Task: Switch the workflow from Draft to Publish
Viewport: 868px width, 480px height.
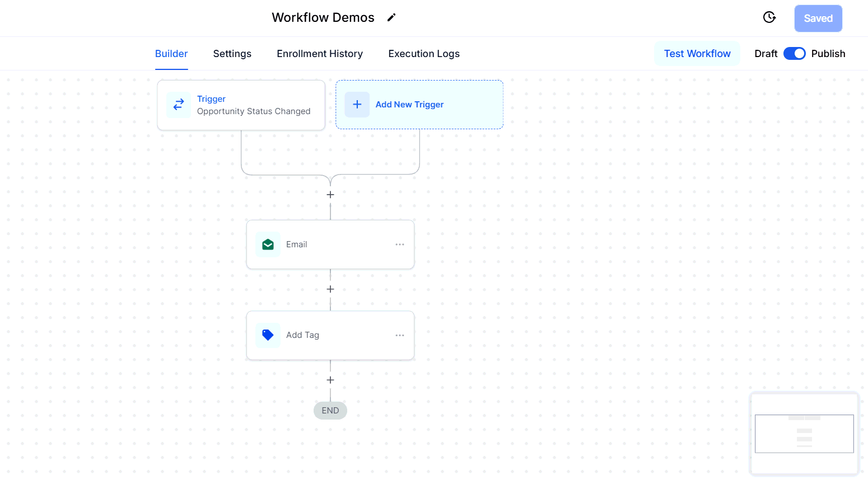Action: coord(795,53)
